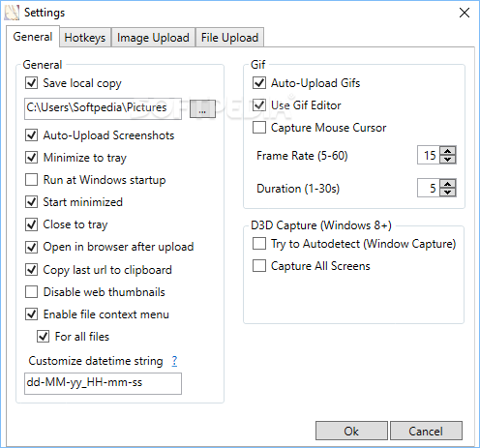Switch to the Hotkeys tab
Viewport: 480px width, 448px height.
pos(85,38)
